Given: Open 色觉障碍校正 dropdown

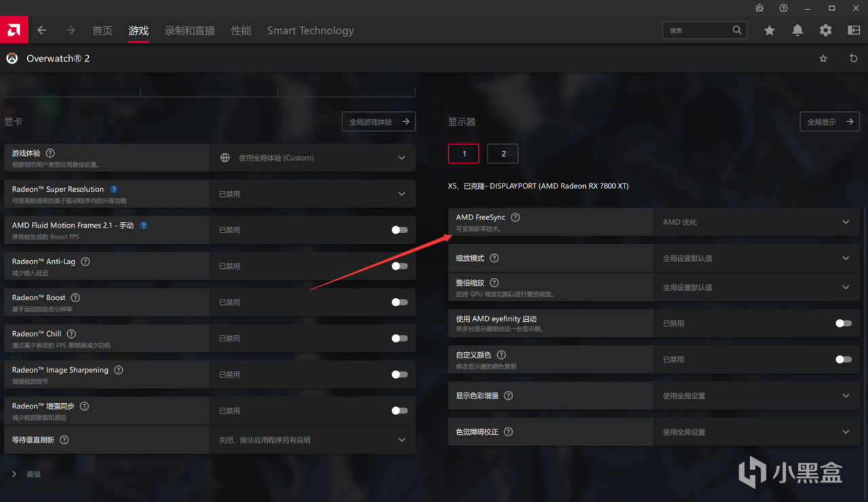Looking at the screenshot, I should [x=757, y=432].
